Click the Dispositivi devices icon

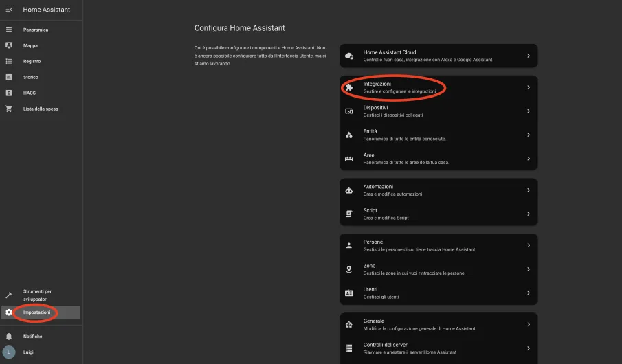348,111
